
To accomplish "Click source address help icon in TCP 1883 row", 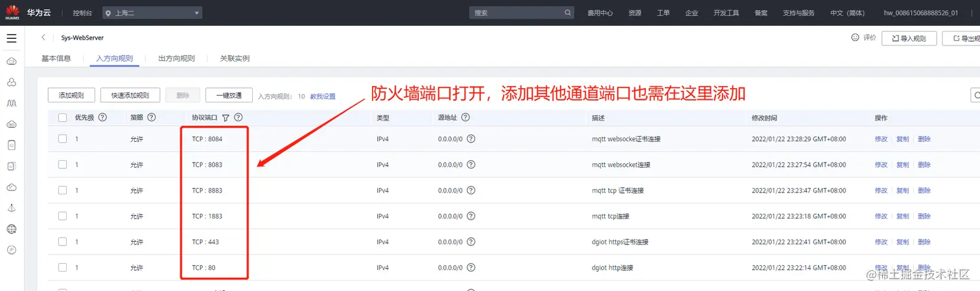I will [x=471, y=216].
